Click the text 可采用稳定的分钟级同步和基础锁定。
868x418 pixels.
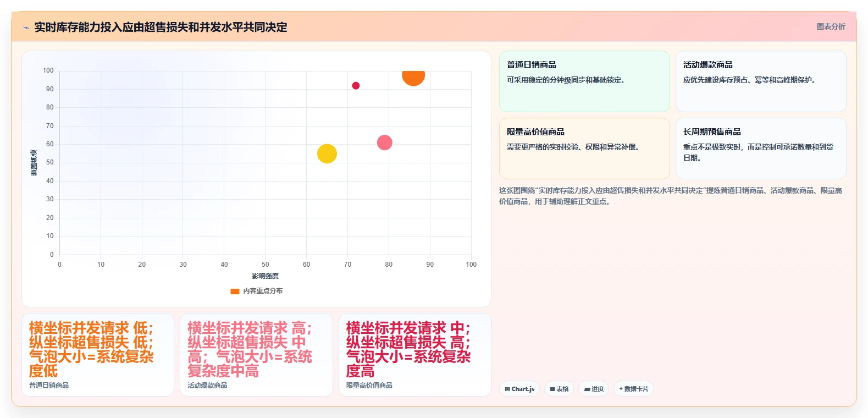coord(567,80)
